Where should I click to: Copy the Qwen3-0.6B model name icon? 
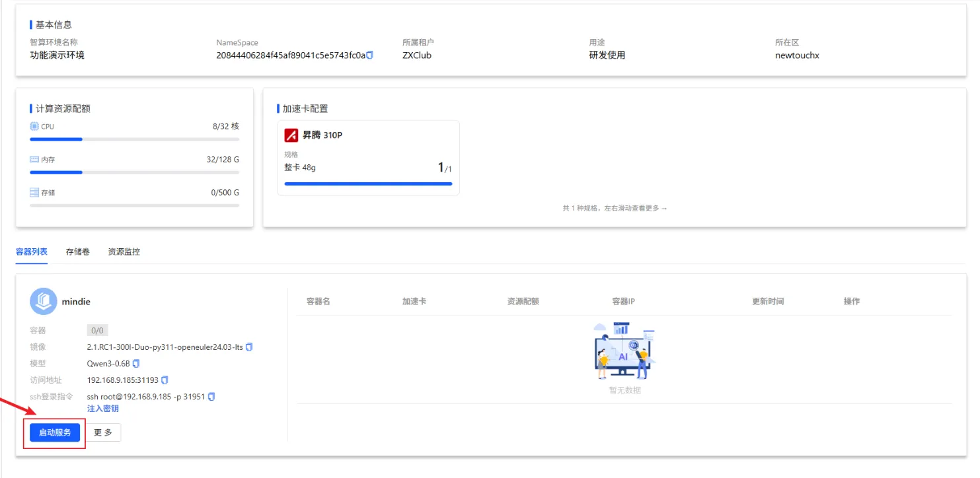[136, 363]
